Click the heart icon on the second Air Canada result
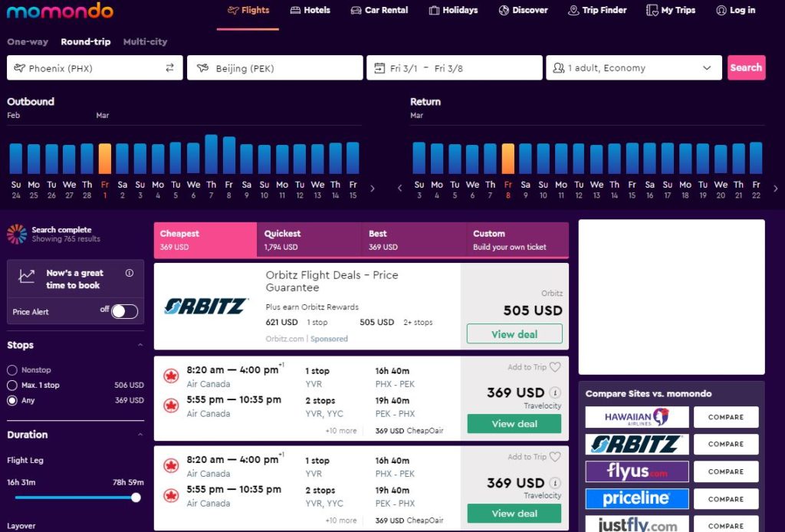Image resolution: width=785 pixels, height=532 pixels. click(555, 457)
